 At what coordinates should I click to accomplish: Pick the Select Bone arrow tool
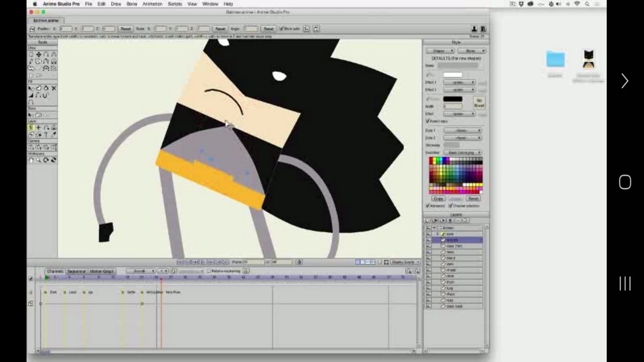point(31,115)
